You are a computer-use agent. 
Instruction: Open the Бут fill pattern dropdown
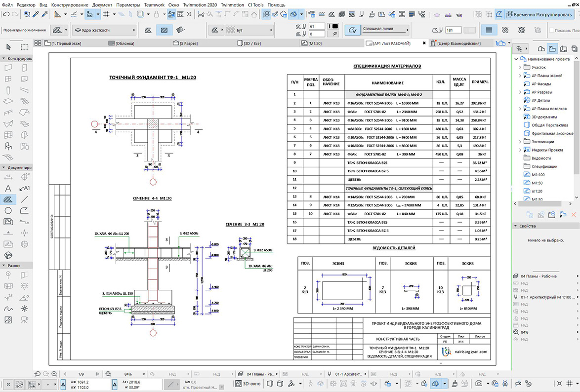(x=249, y=30)
